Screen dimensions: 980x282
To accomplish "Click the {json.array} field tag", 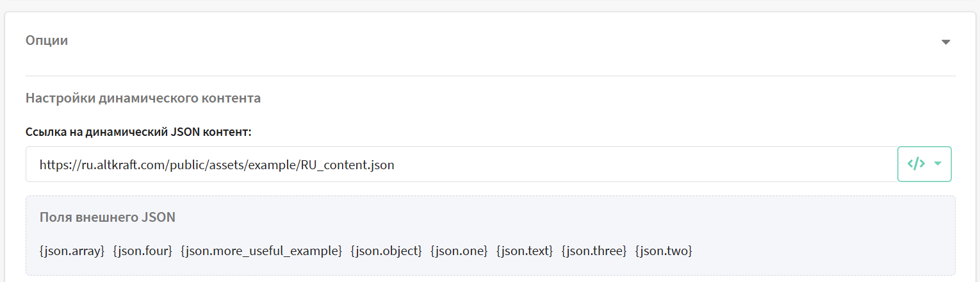I will click(x=72, y=251).
